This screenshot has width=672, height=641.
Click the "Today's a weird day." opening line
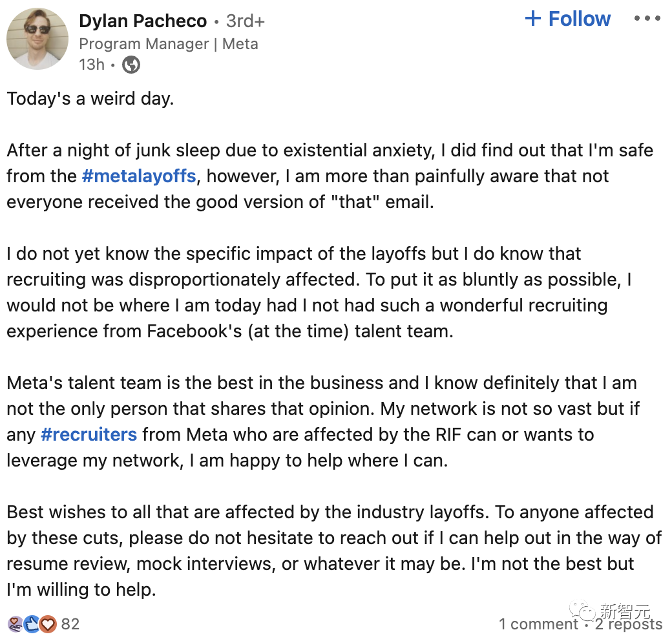pyautogui.click(x=90, y=99)
